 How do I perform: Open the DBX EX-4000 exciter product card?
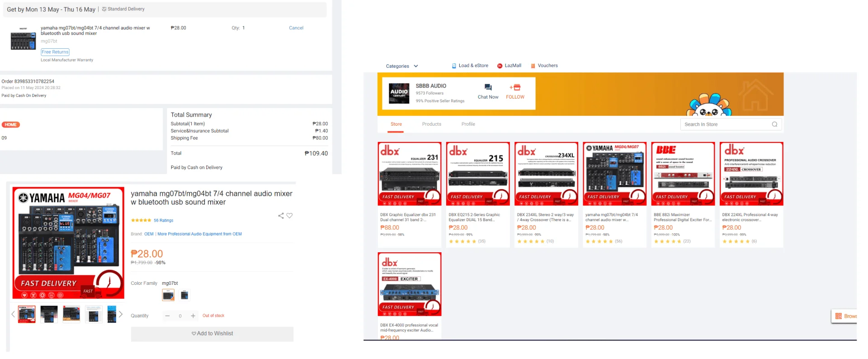410,296
